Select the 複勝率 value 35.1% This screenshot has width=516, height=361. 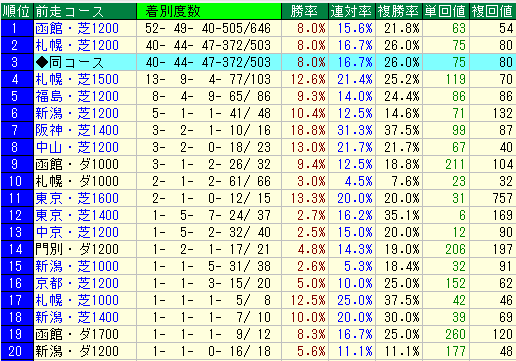[402, 215]
